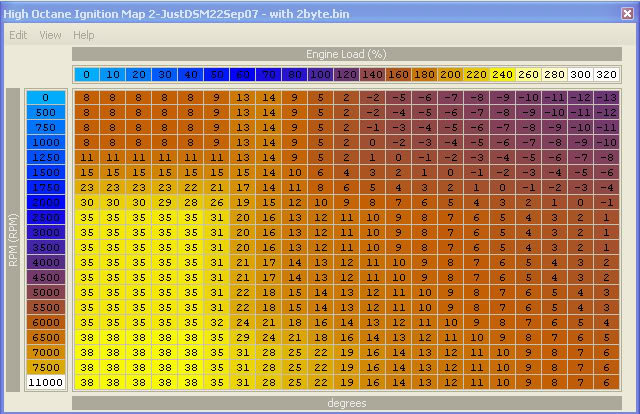Click the 26 cell in the 2000 RPM row

tap(216, 203)
